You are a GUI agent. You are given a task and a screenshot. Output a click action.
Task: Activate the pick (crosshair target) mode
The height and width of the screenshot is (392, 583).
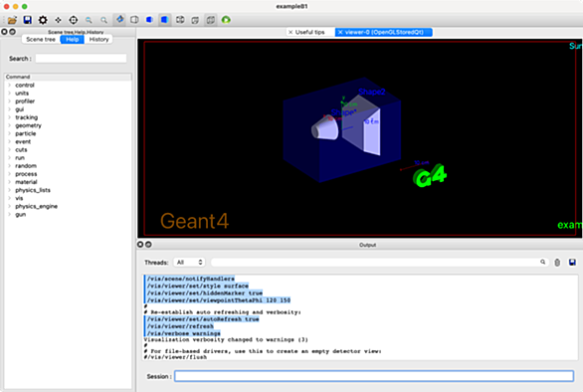pos(74,20)
